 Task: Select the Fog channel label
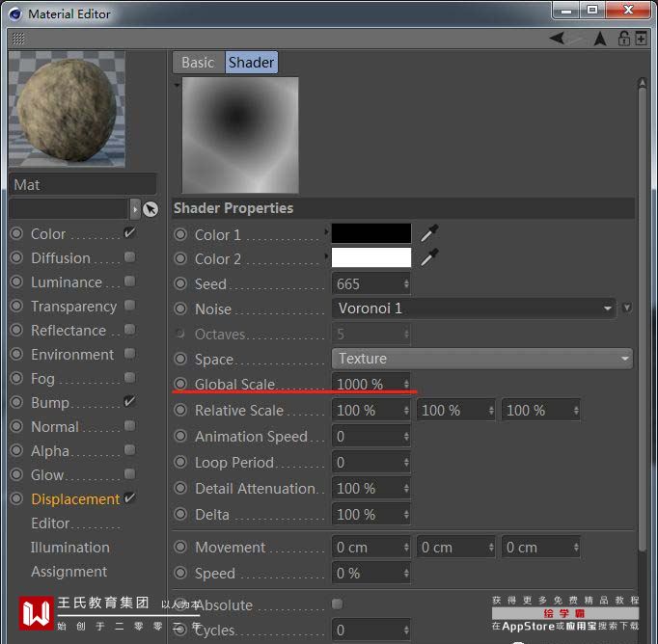pos(42,379)
